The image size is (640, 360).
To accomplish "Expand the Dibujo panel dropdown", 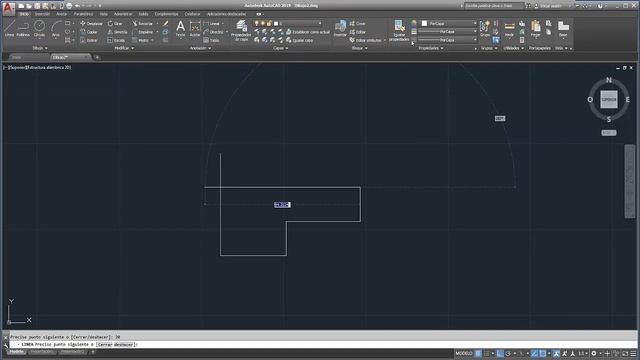I will pos(40,48).
